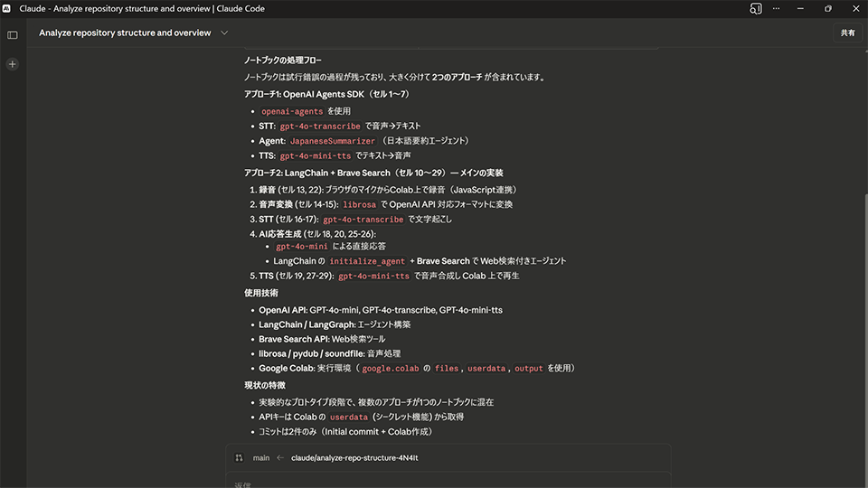Click JapaneseSummarizer code text
The height and width of the screenshot is (488, 868).
[332, 141]
